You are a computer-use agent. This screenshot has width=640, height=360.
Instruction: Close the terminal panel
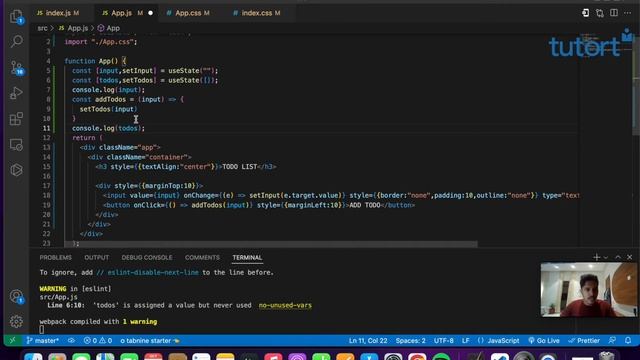point(629,257)
